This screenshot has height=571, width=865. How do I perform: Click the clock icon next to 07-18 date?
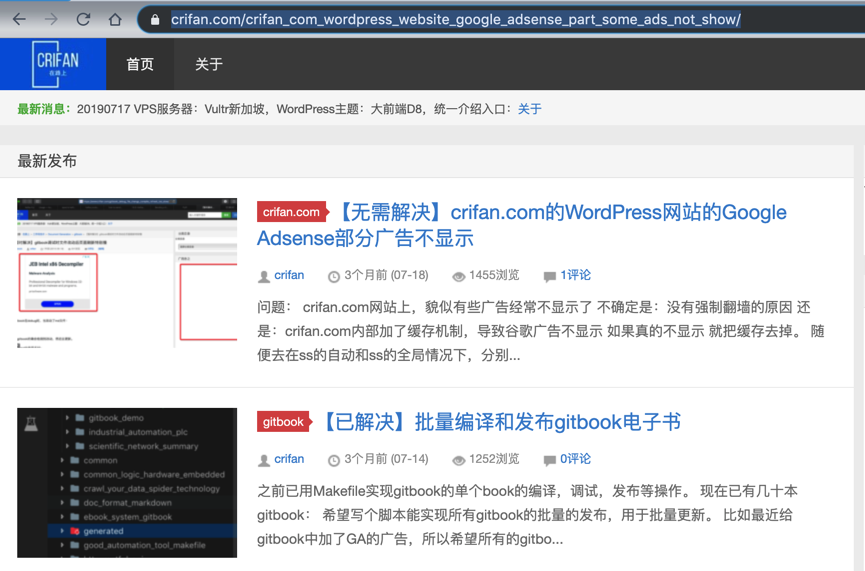[334, 276]
